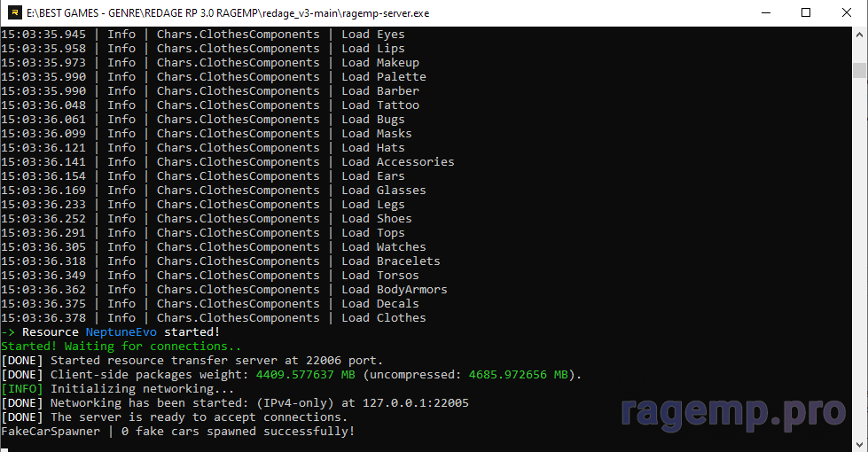Maximize the ragemp-server console window
The width and height of the screenshot is (868, 452).
click(x=805, y=12)
